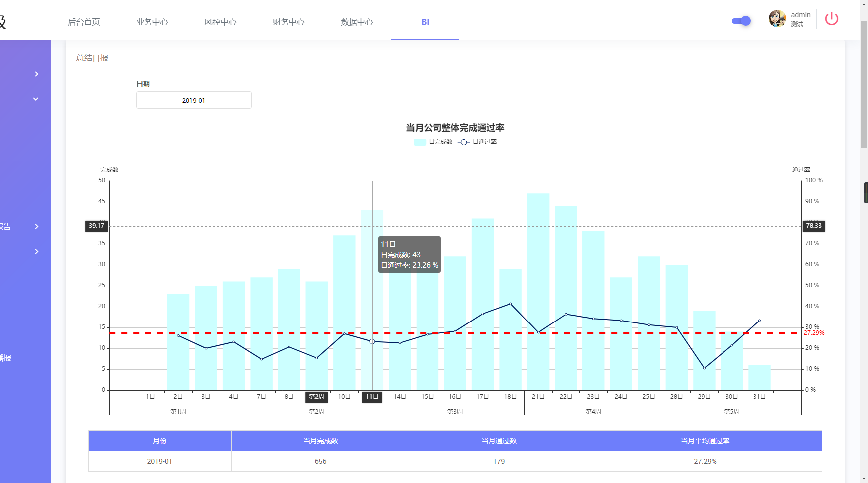Image resolution: width=868 pixels, height=483 pixels.
Task: Click the 第3周 week axis label
Action: tap(455, 412)
